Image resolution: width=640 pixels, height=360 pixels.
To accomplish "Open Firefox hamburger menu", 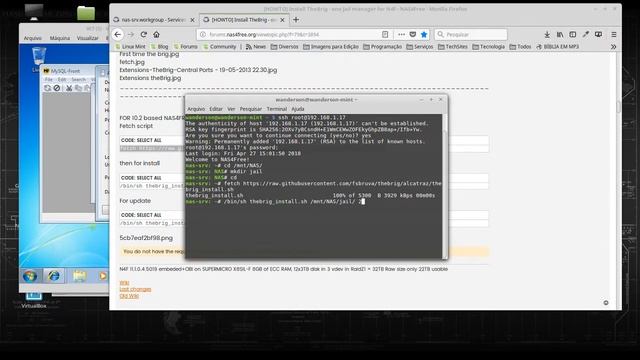I will point(614,35).
